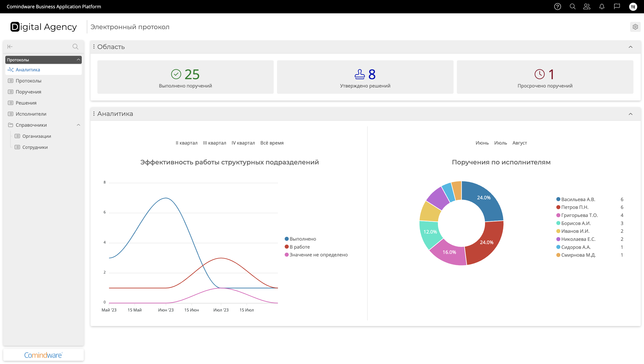Click the Организации list icon
Viewport: 644px width, 364px height.
tap(17, 136)
